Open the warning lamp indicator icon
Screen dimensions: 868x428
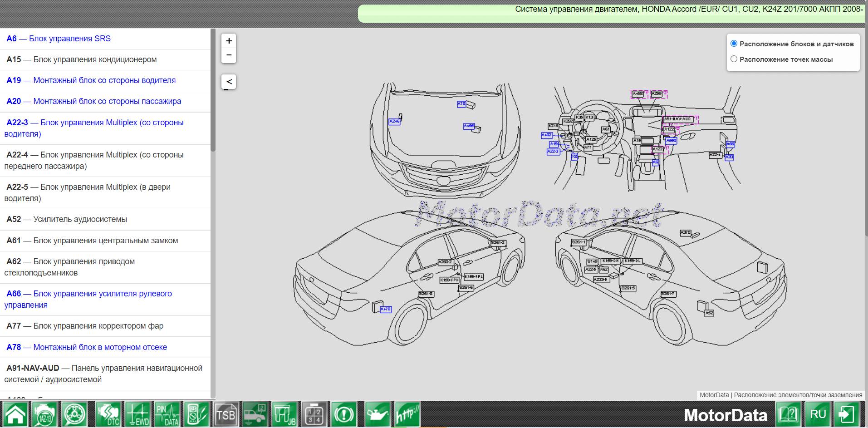pyautogui.click(x=343, y=414)
